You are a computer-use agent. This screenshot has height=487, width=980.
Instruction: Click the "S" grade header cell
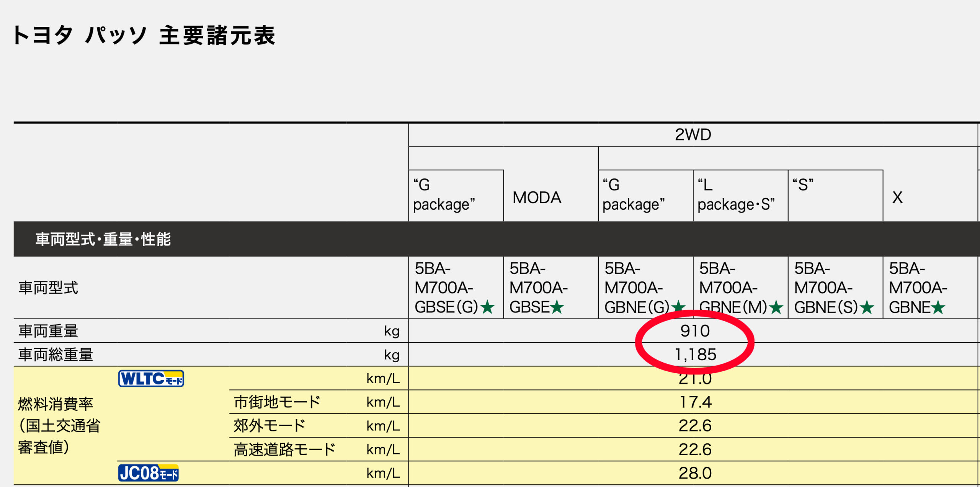tap(803, 185)
